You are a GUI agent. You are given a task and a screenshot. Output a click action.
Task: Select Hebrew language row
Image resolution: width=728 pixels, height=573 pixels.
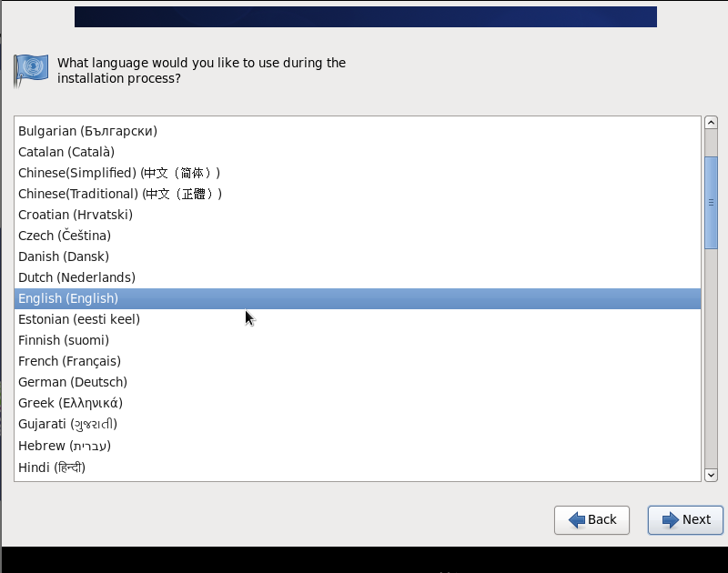[358, 446]
